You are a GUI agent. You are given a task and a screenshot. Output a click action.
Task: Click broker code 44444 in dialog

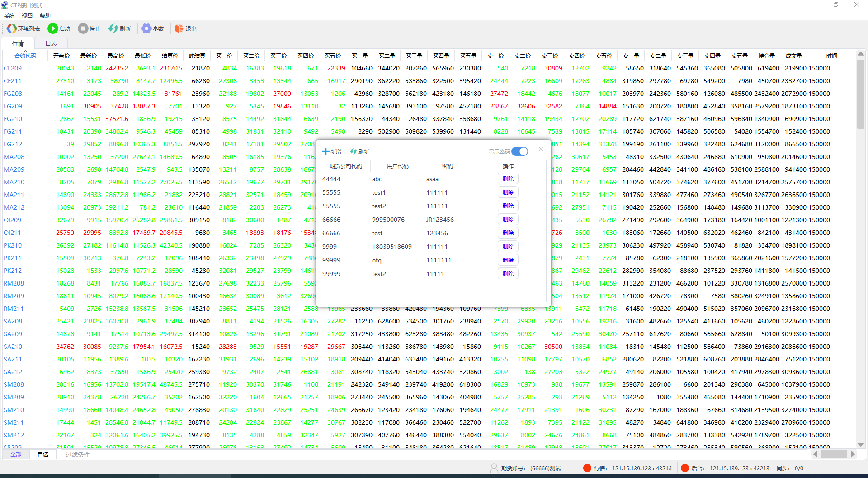point(331,179)
